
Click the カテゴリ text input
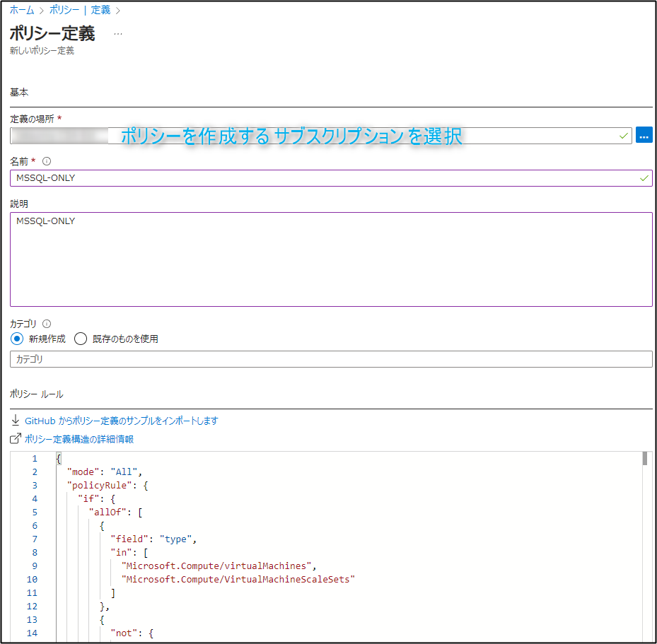point(331,359)
